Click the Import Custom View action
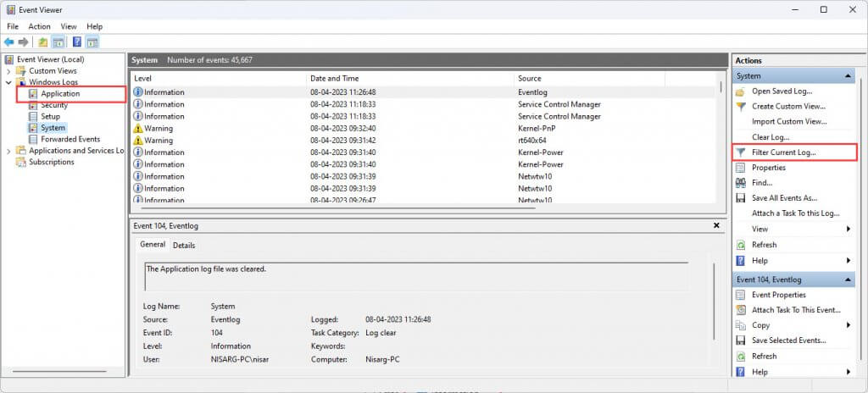The image size is (868, 393). (789, 121)
